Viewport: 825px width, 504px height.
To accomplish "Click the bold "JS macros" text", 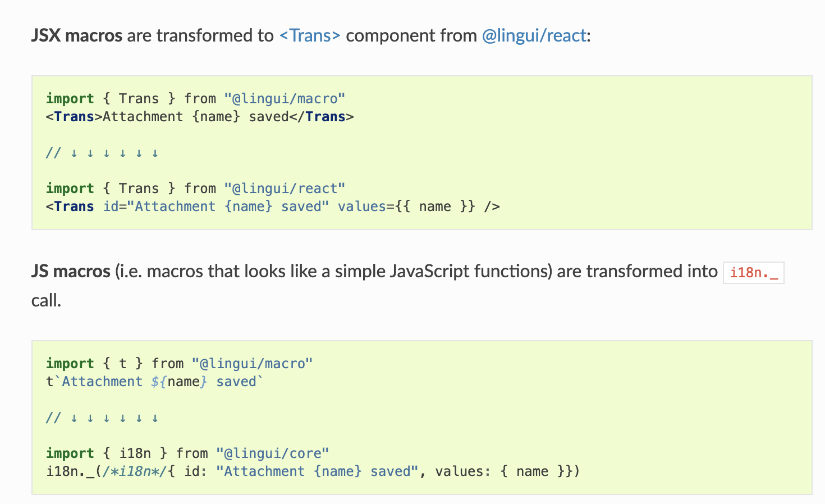I will coord(71,272).
